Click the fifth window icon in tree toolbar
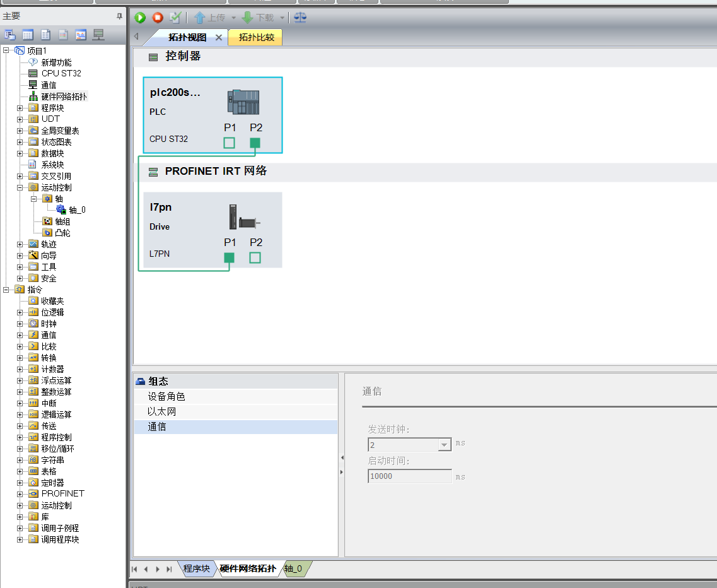717x588 pixels. point(81,35)
